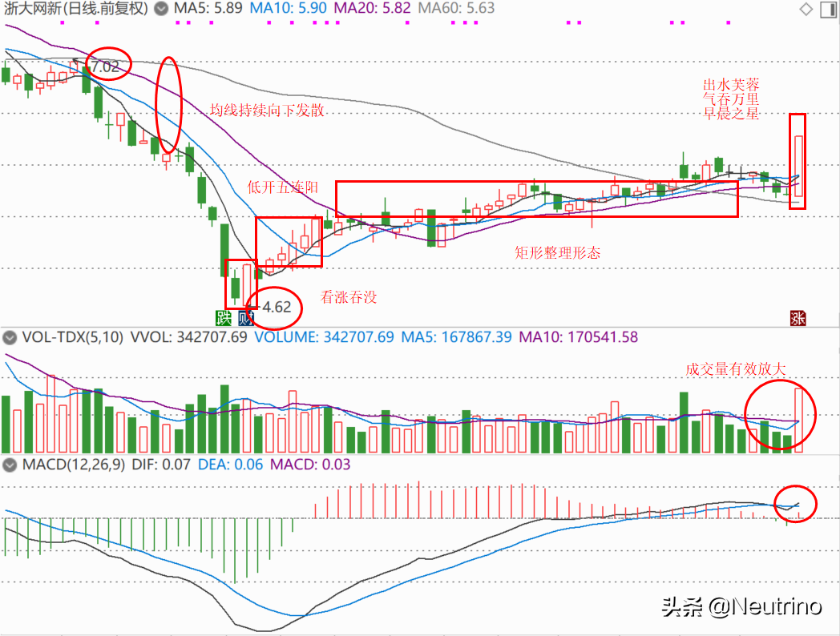Viewport: 840px width, 636px height.
Task: Select the stock title 浙大网新(日线.前复权)
Action: [75, 9]
